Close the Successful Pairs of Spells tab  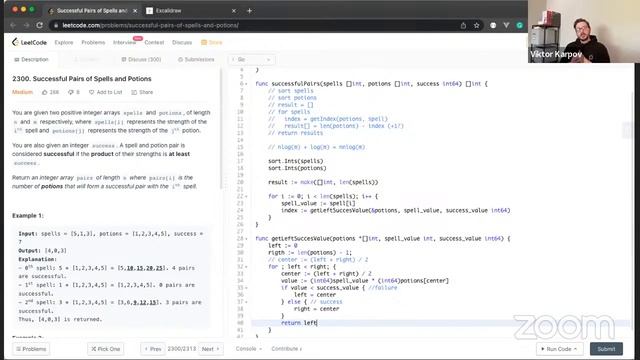135,11
